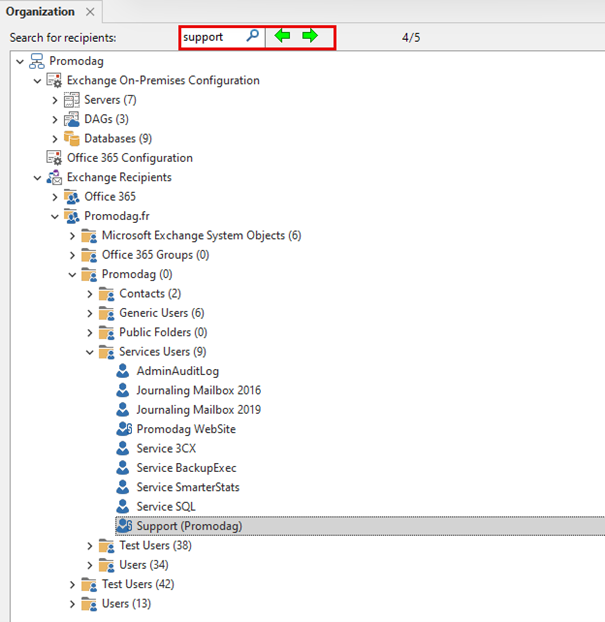605x622 pixels.
Task: Go to next search result arrow
Action: tap(310, 36)
